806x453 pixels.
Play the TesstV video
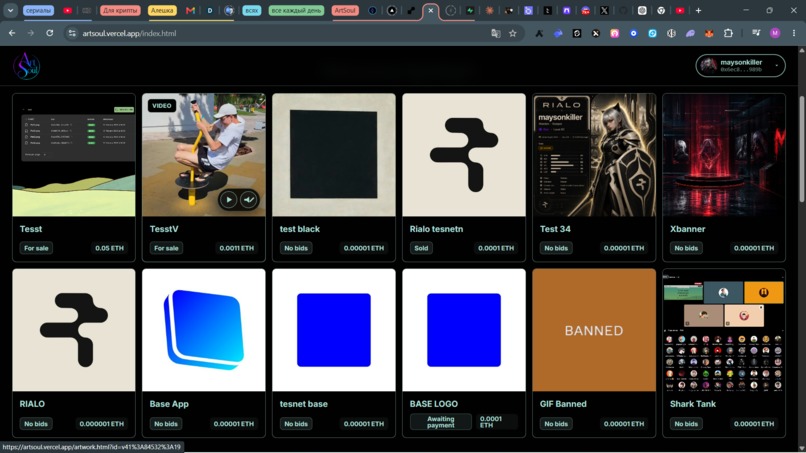[x=228, y=200]
